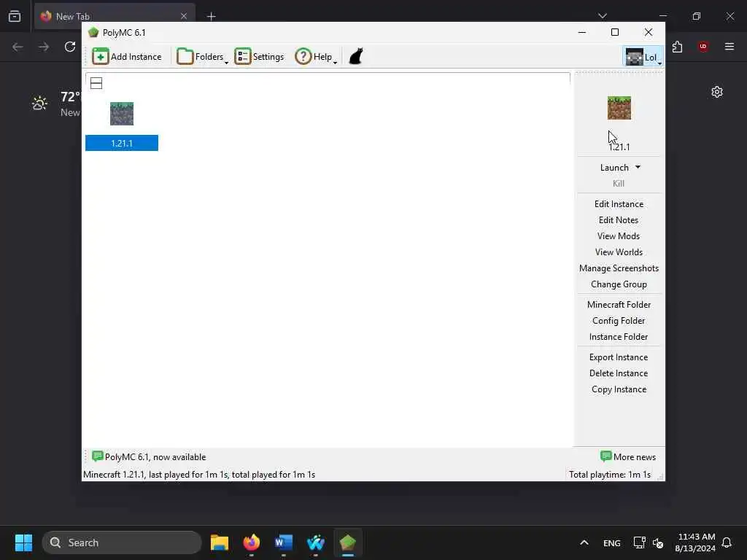Screen dimensions: 747x560
Task: Click the network icon in system tray
Action: (639, 542)
